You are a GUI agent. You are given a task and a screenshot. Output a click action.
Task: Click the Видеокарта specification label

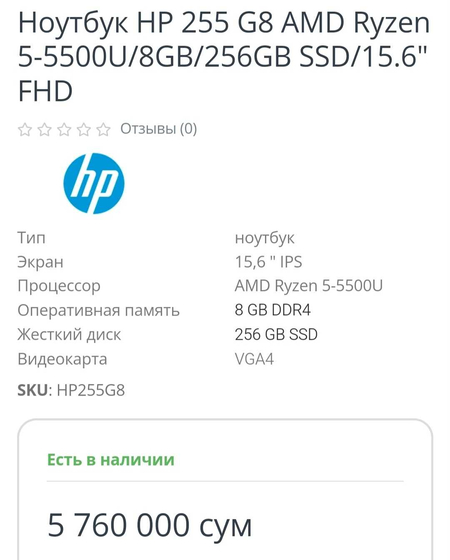click(62, 359)
